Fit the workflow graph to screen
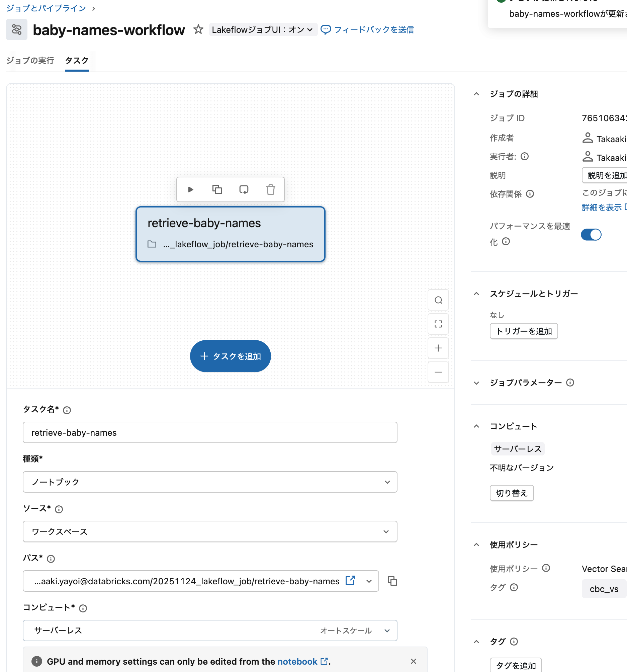The width and height of the screenshot is (627, 672). pyautogui.click(x=438, y=324)
